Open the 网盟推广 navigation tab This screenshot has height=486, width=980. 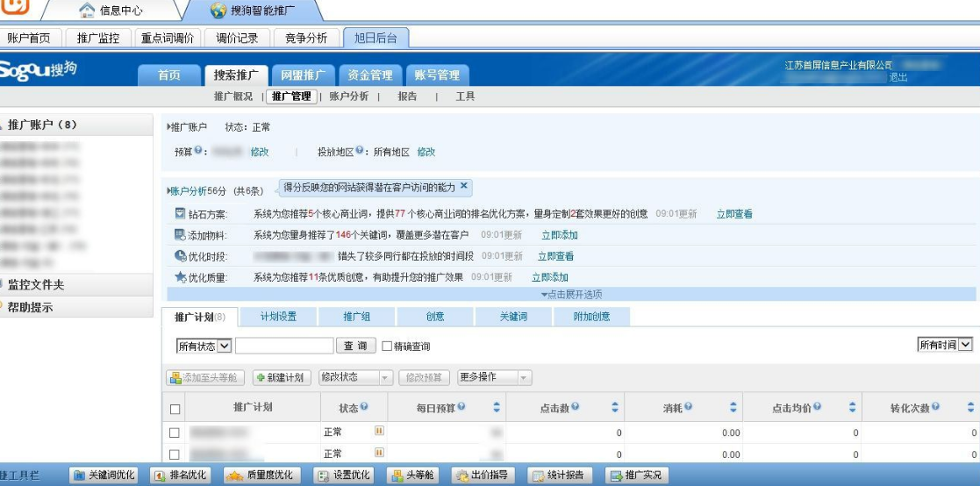[304, 75]
